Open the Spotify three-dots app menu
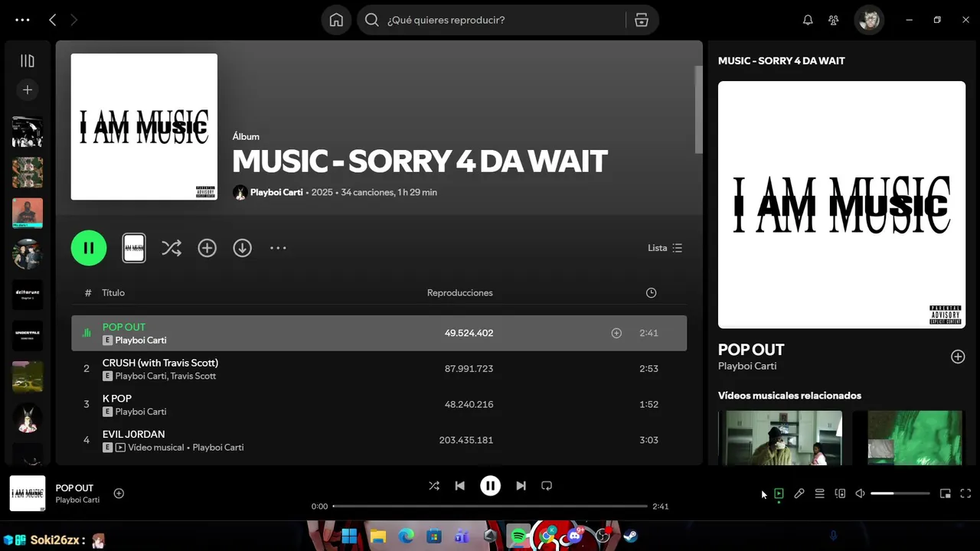 [x=22, y=20]
